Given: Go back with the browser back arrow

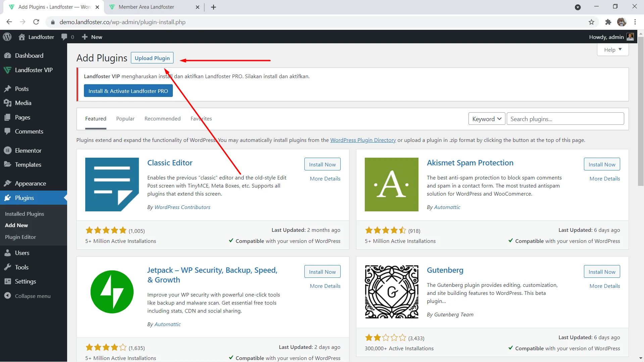Looking at the screenshot, I should (9, 22).
